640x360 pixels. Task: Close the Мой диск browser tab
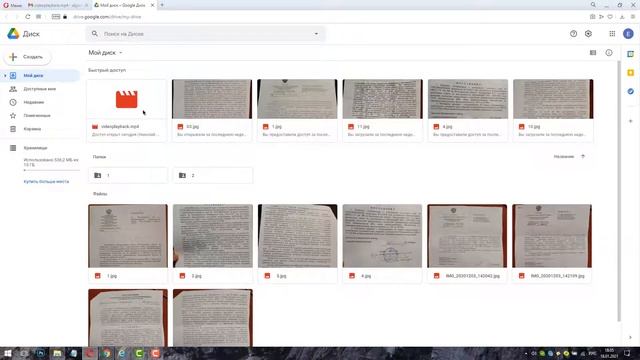(152, 5)
